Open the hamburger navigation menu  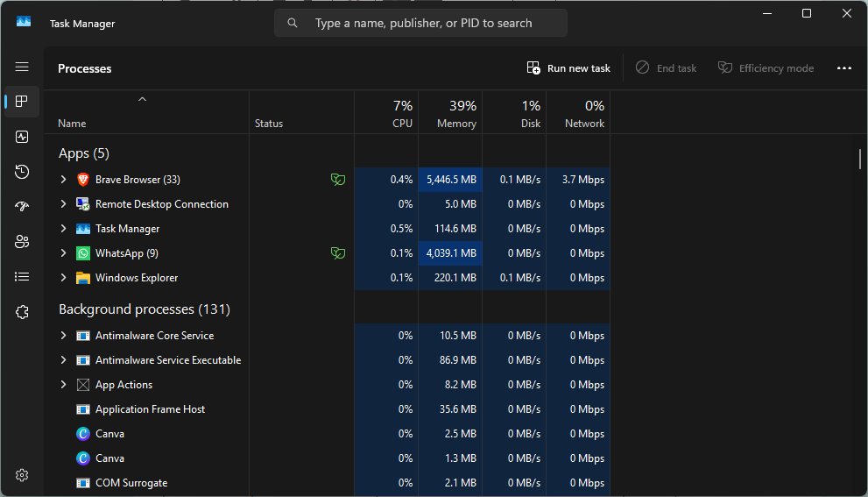pos(22,67)
